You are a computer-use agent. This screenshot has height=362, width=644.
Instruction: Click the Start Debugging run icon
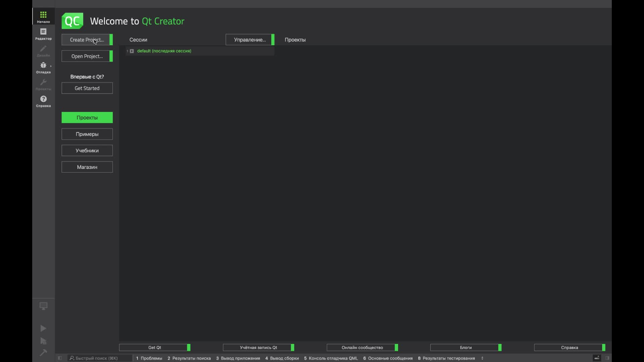43,341
